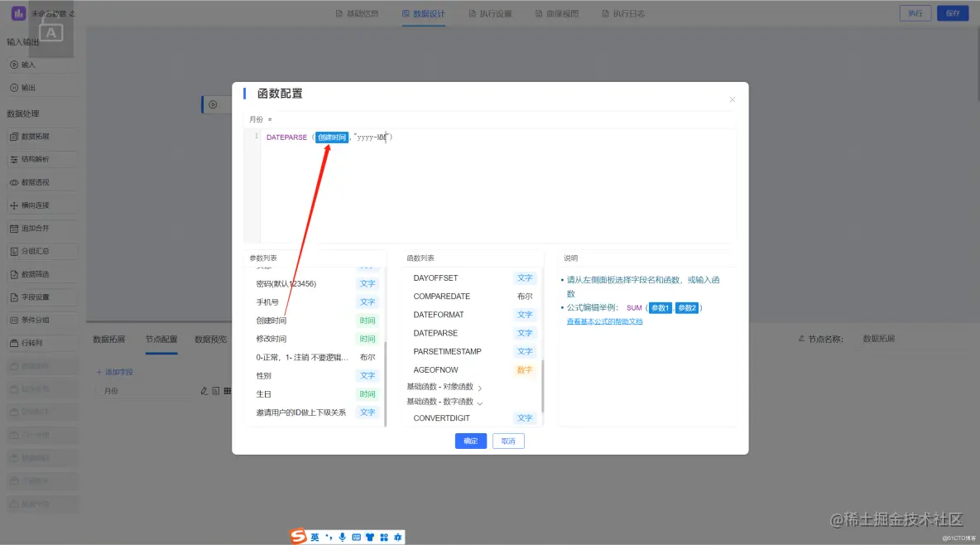Viewport: 980px width, 545px height.
Task: Switch to the 节点配置 bottom tab
Action: coord(161,339)
